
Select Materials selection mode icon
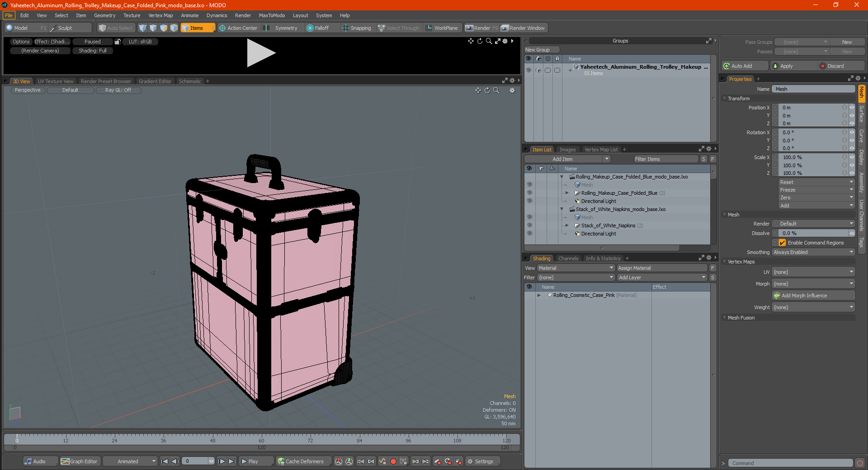[174, 28]
